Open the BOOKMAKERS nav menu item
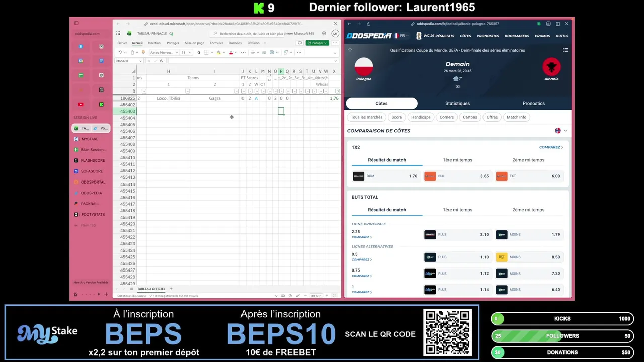 click(517, 36)
